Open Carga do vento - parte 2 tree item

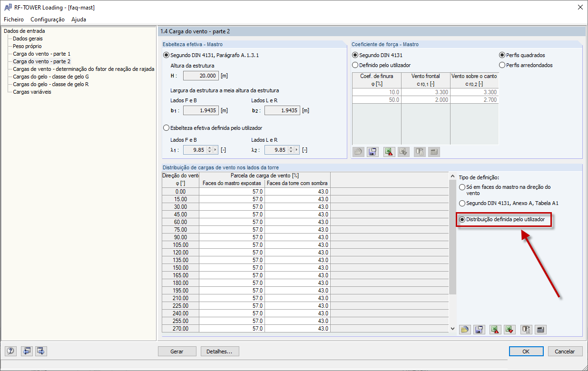coord(41,61)
